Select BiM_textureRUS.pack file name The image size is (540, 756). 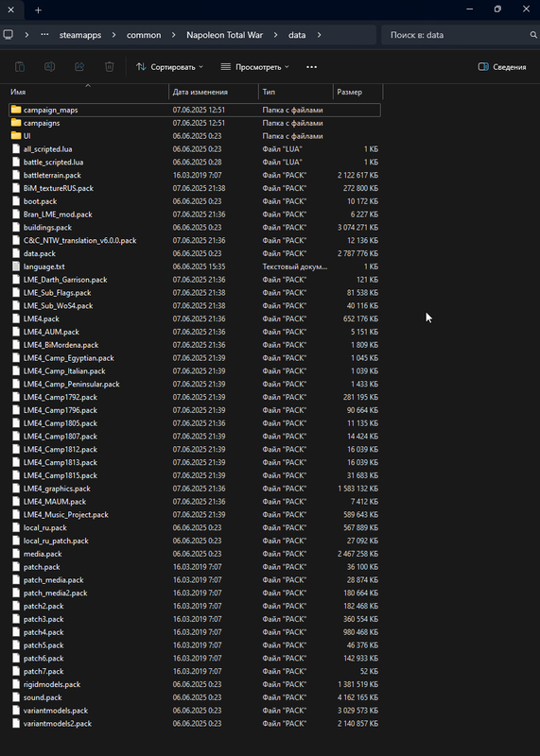(59, 188)
